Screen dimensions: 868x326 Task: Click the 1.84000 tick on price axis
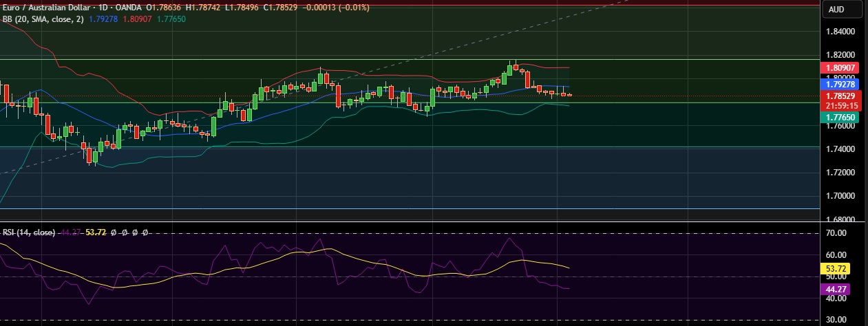840,32
